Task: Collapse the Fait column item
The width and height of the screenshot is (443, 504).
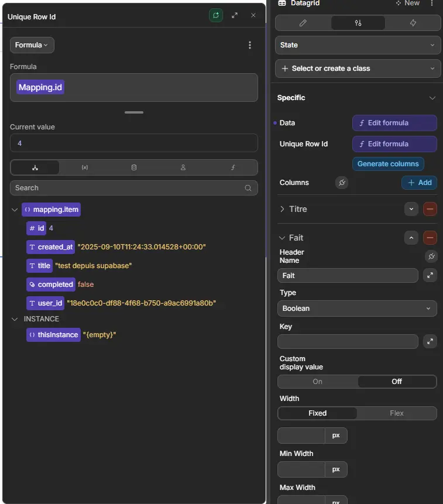Action: click(282, 238)
